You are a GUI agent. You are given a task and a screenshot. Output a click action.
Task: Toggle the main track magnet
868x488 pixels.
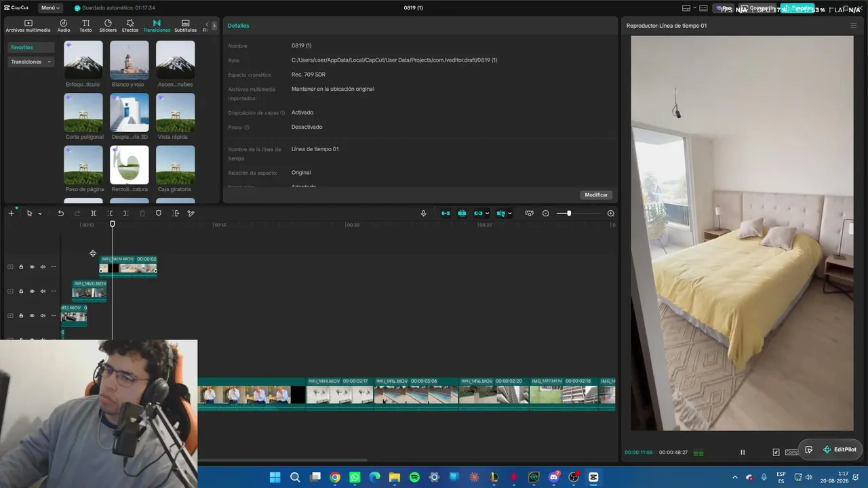click(446, 213)
